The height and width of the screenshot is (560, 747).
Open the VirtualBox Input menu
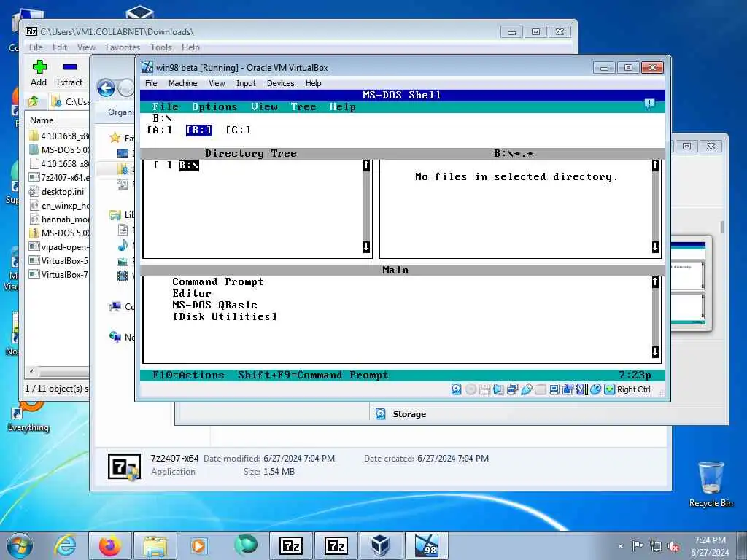[x=246, y=83]
